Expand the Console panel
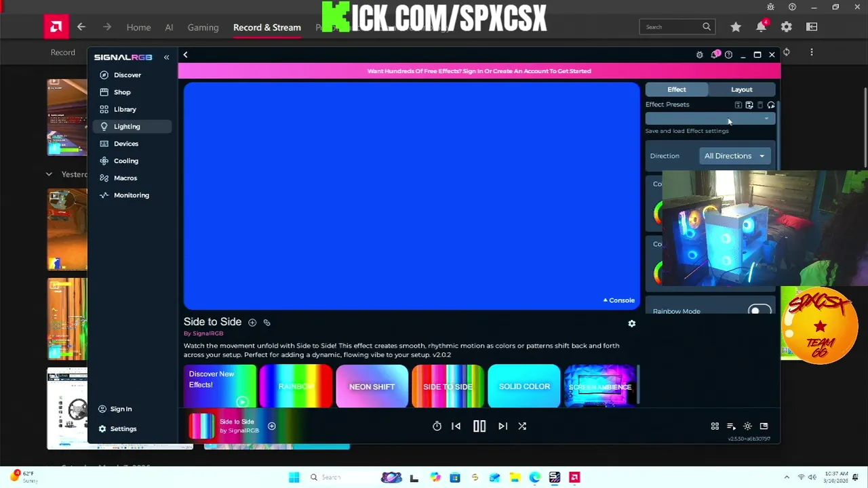This screenshot has width=868, height=488. pos(618,300)
